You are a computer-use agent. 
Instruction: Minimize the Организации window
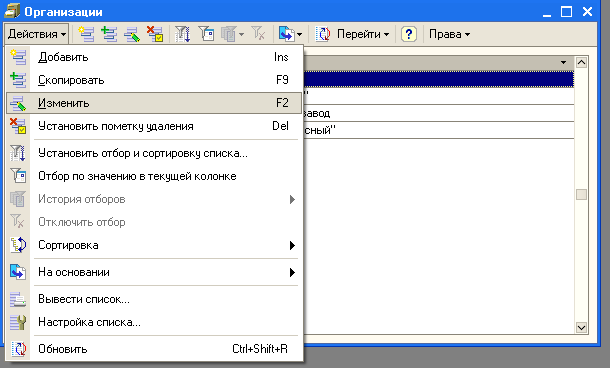pos(547,12)
